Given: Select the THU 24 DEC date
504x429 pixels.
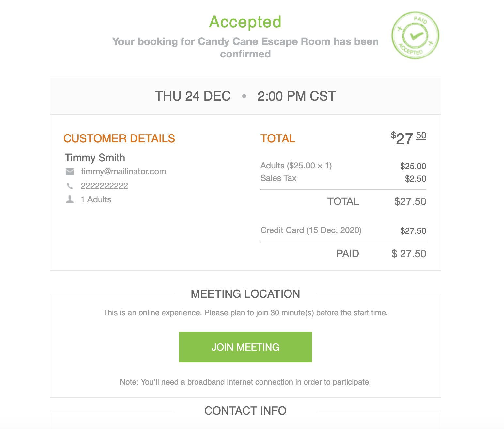Looking at the screenshot, I should (193, 96).
